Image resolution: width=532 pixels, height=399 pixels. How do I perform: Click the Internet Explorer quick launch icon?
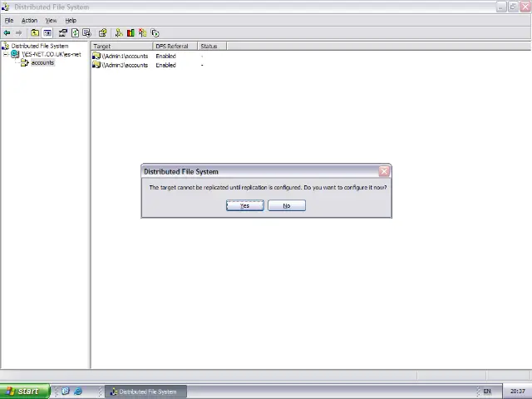tap(78, 392)
